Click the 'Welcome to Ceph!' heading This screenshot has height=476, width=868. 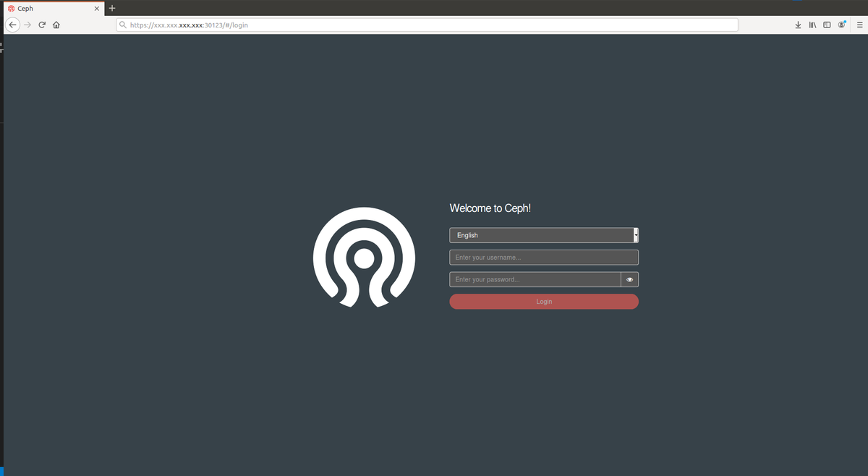click(490, 208)
